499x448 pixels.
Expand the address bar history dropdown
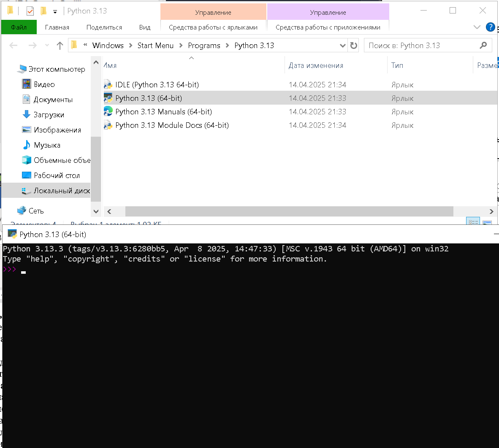(x=342, y=46)
